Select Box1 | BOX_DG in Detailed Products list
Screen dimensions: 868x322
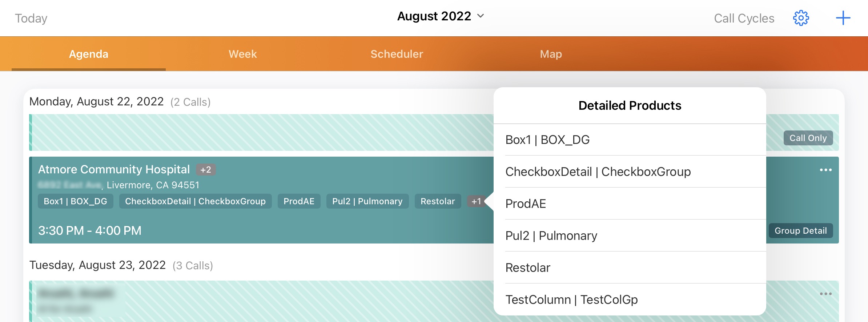point(547,140)
